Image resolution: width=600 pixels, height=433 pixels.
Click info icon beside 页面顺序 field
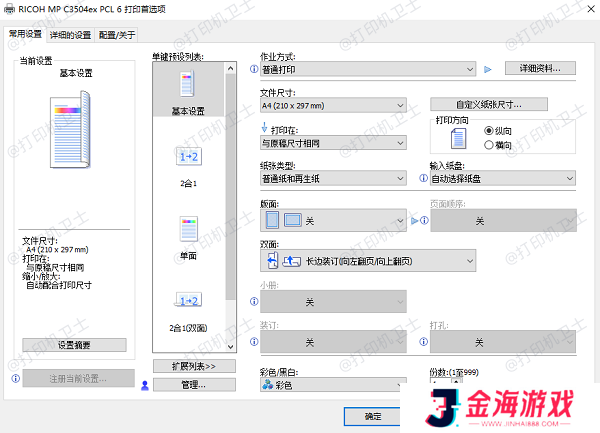pyautogui.click(x=424, y=220)
